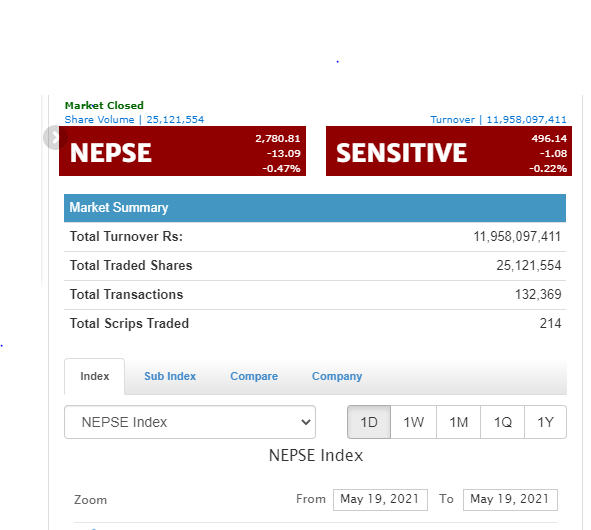The image size is (591, 530).
Task: Click the Total Traded Shares label
Action: [x=131, y=266]
